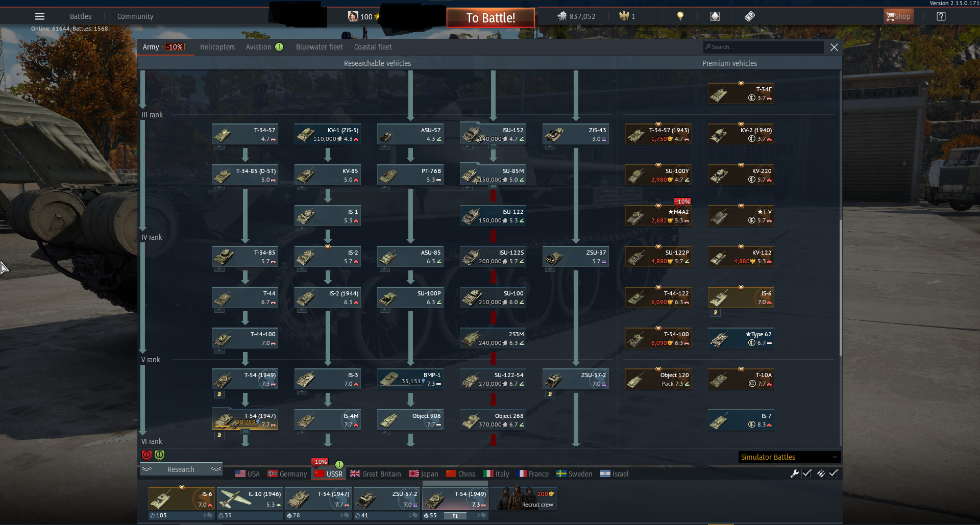
Task: Open the white diamond icon in top bar
Action: point(715,16)
